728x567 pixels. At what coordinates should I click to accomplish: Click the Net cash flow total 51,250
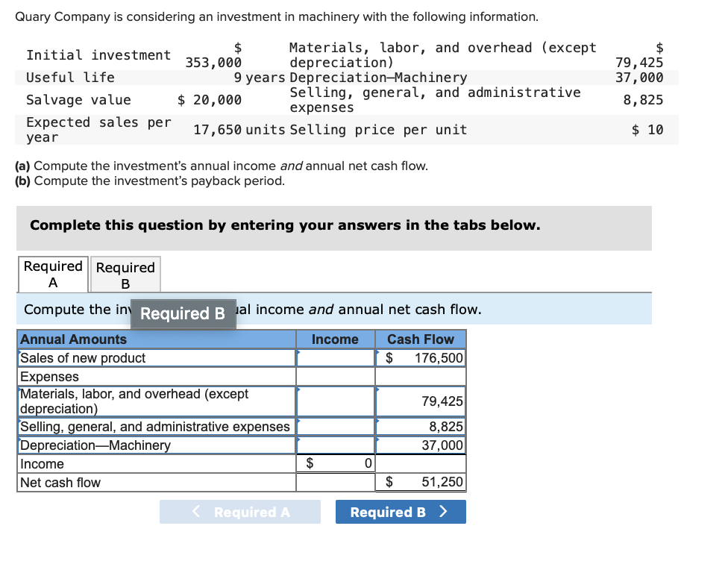pos(420,482)
